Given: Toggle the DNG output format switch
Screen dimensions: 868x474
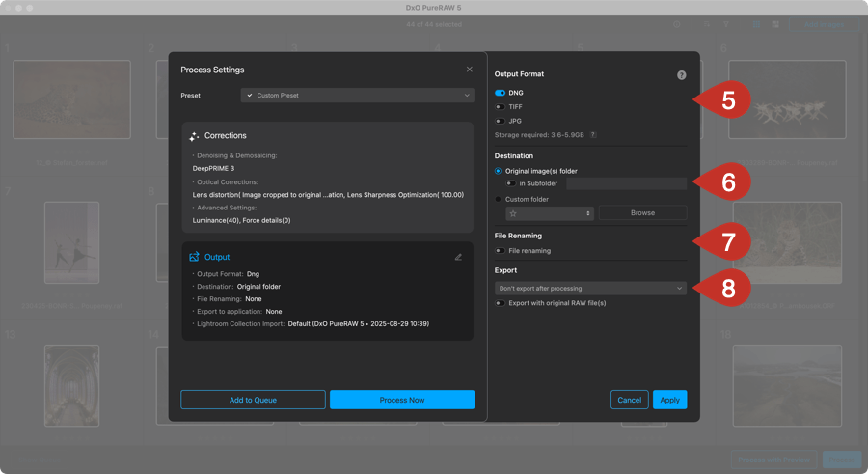Looking at the screenshot, I should (500, 93).
